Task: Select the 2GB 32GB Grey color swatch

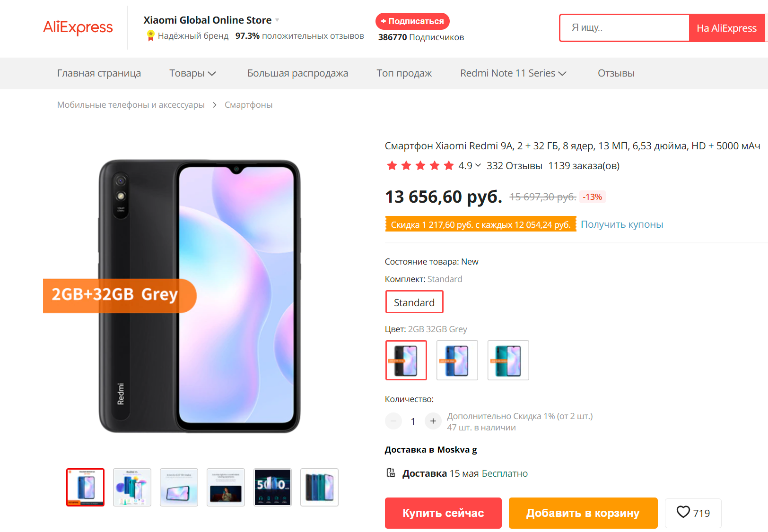Action: 406,360
